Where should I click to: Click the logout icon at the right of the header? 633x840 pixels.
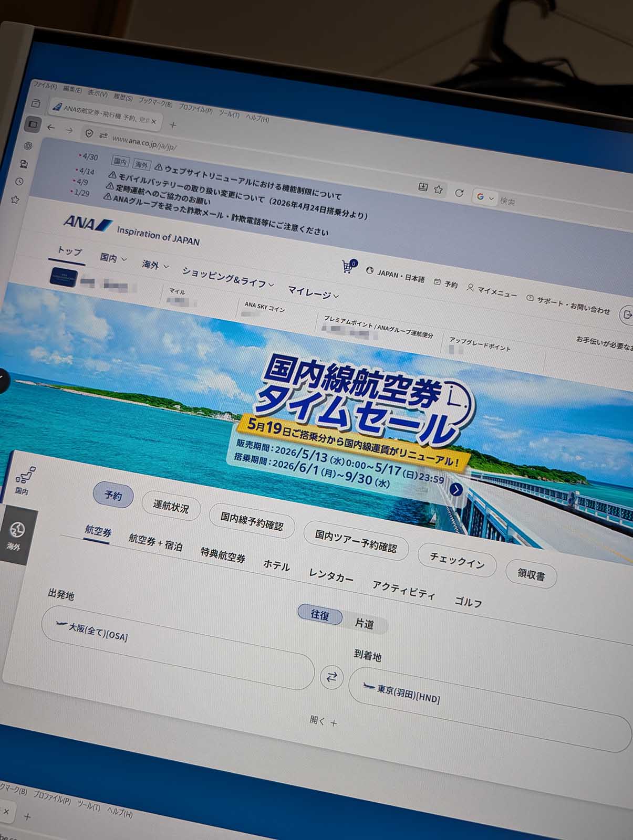point(626,314)
